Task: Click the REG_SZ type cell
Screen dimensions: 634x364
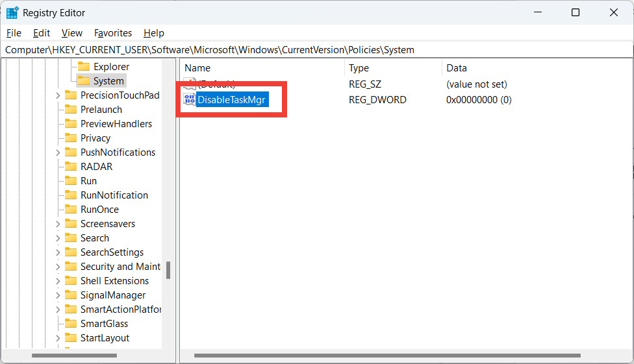Action: (364, 84)
